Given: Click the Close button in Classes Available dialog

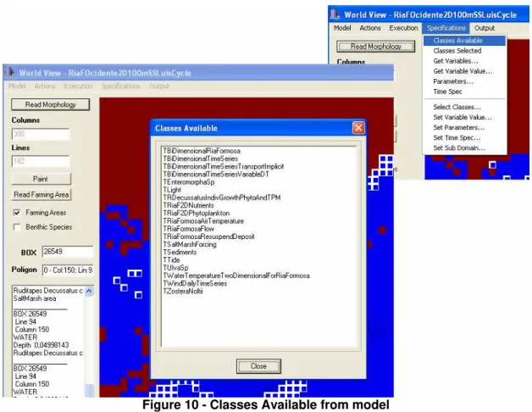Looking at the screenshot, I should [258, 366].
